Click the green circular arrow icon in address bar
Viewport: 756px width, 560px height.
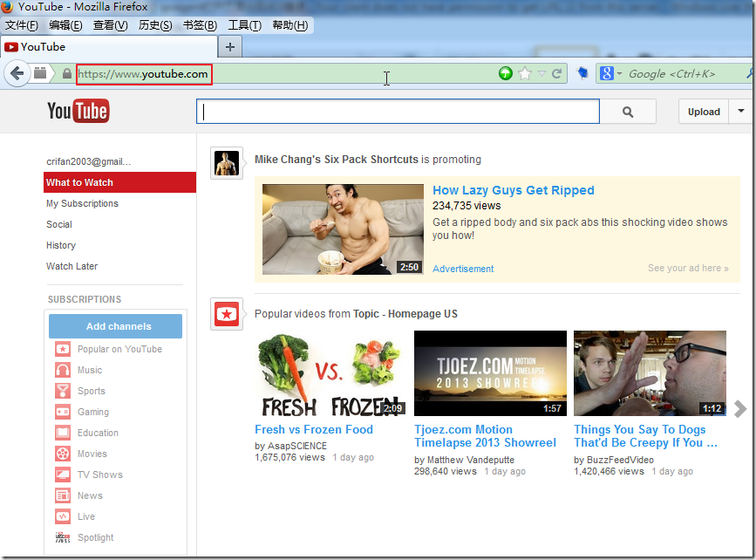[x=505, y=73]
